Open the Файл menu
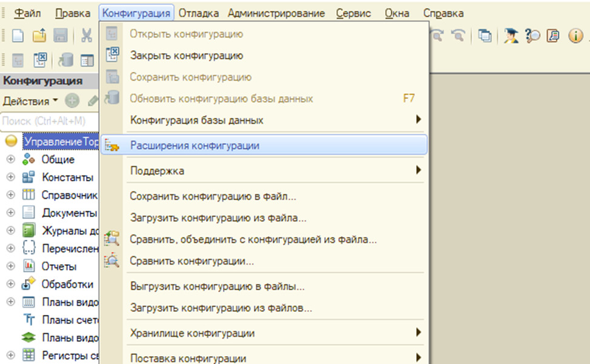The image size is (590, 364). [x=27, y=13]
